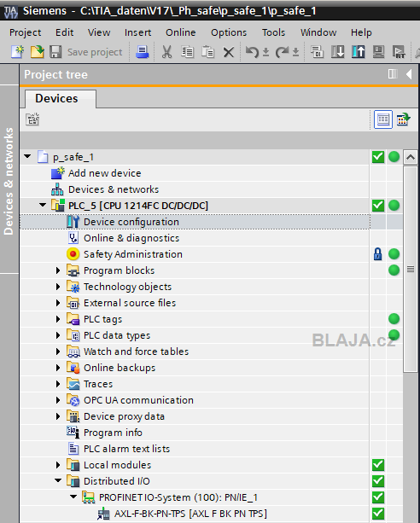
Task: Click the Open project folder icon
Action: [37, 52]
